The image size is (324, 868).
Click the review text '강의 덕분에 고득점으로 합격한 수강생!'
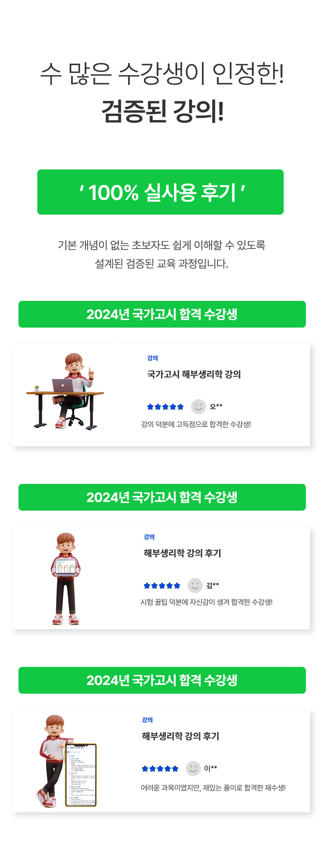[x=196, y=424]
